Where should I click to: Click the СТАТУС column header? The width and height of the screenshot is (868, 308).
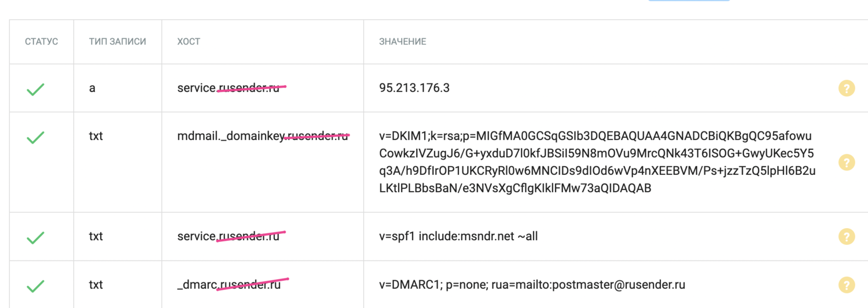coord(42,42)
